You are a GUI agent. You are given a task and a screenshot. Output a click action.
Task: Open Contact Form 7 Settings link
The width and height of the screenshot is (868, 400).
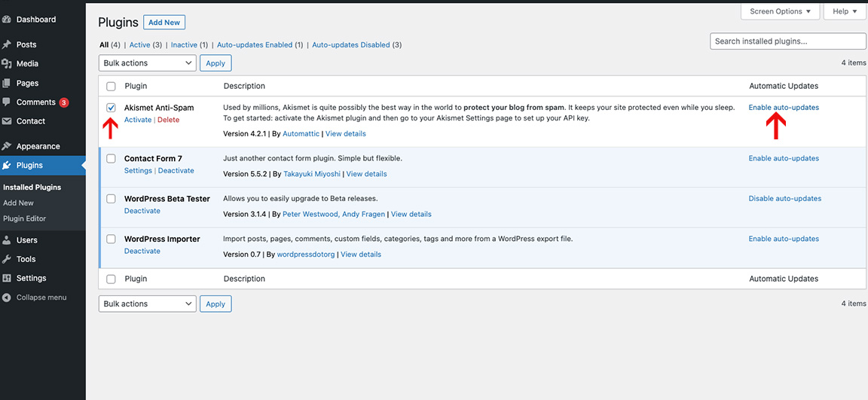[138, 170]
